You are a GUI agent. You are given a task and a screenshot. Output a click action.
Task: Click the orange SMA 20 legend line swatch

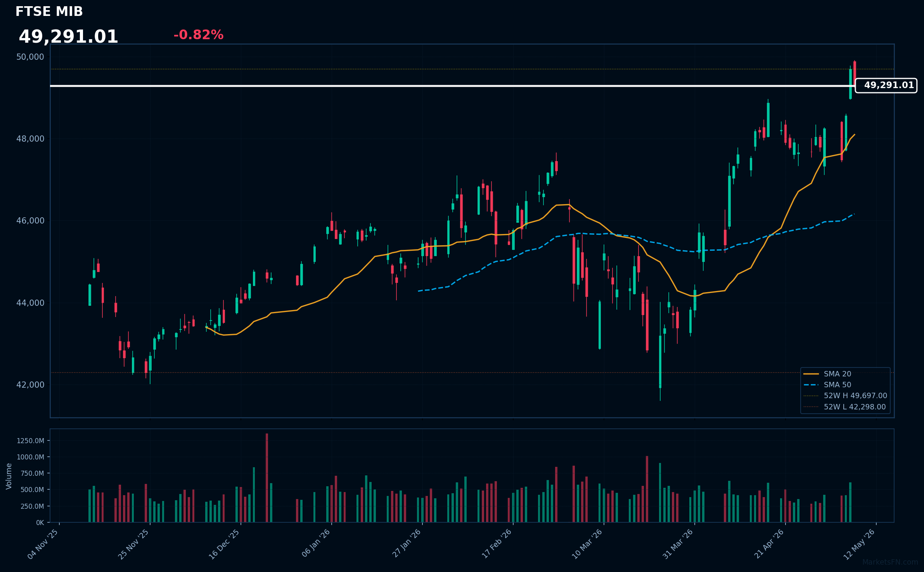point(811,374)
